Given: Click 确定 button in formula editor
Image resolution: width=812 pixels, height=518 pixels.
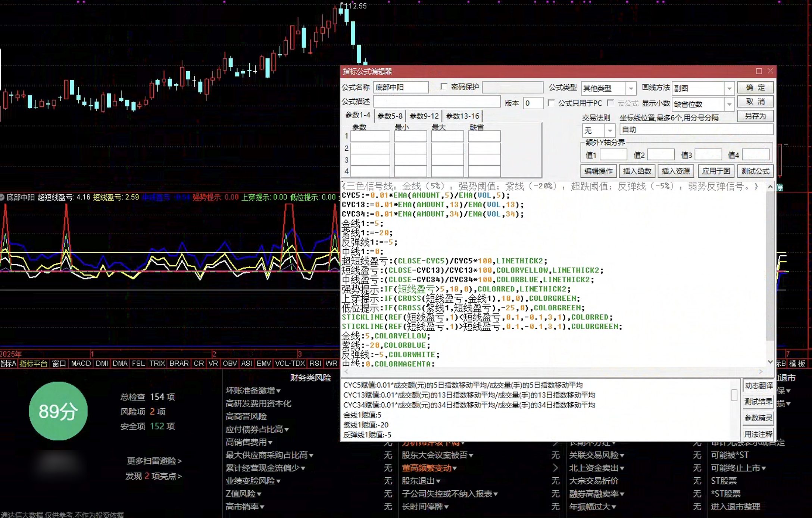Looking at the screenshot, I should (755, 88).
